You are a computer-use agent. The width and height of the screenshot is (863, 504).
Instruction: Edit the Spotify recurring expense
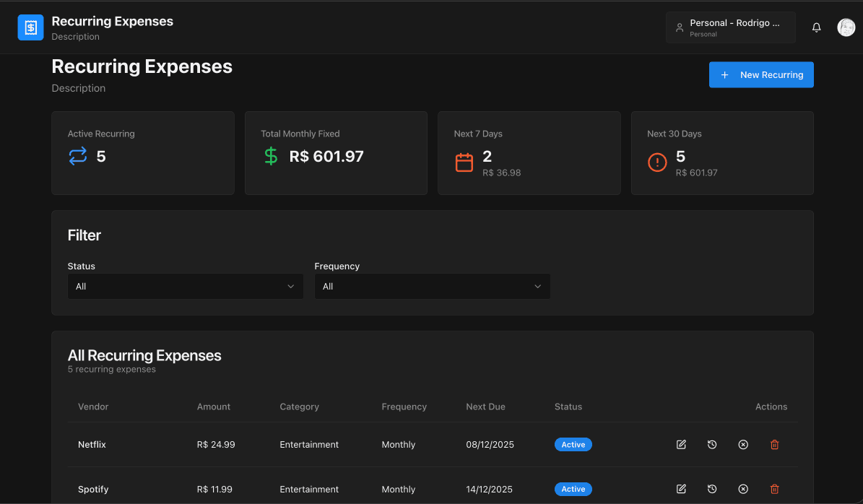pos(681,489)
